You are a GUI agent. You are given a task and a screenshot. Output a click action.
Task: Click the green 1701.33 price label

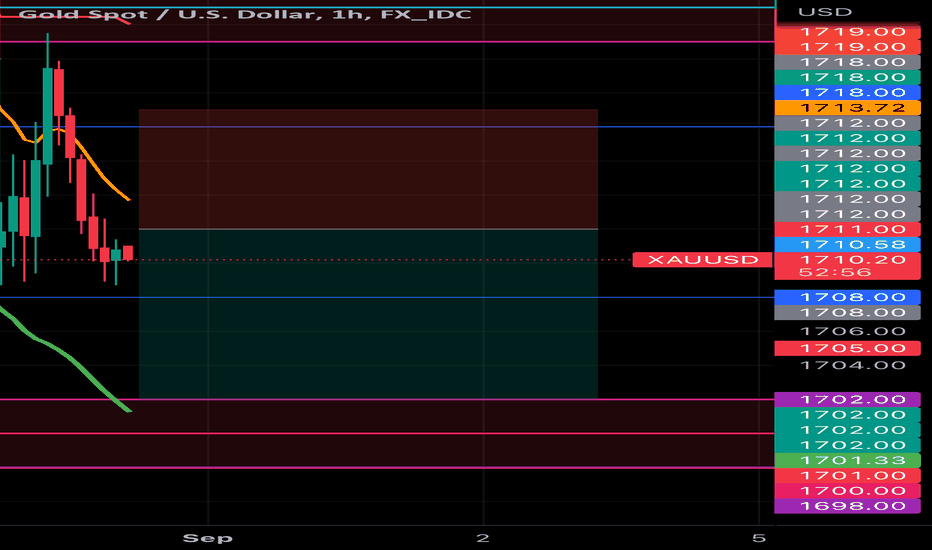tap(848, 460)
